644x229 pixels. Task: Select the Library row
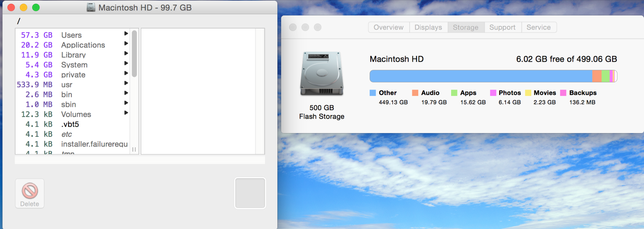[x=72, y=55]
